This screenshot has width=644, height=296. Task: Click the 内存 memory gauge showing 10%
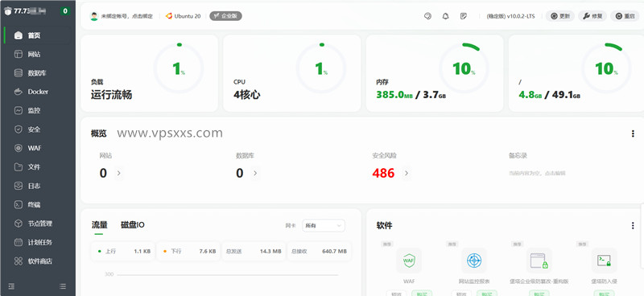point(464,68)
